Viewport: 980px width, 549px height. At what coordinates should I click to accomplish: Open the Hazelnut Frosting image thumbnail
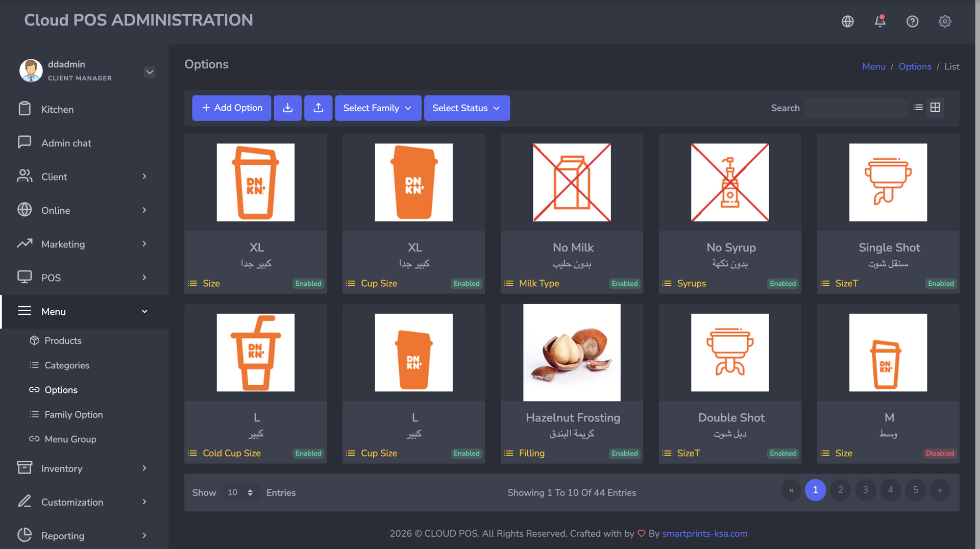[572, 353]
